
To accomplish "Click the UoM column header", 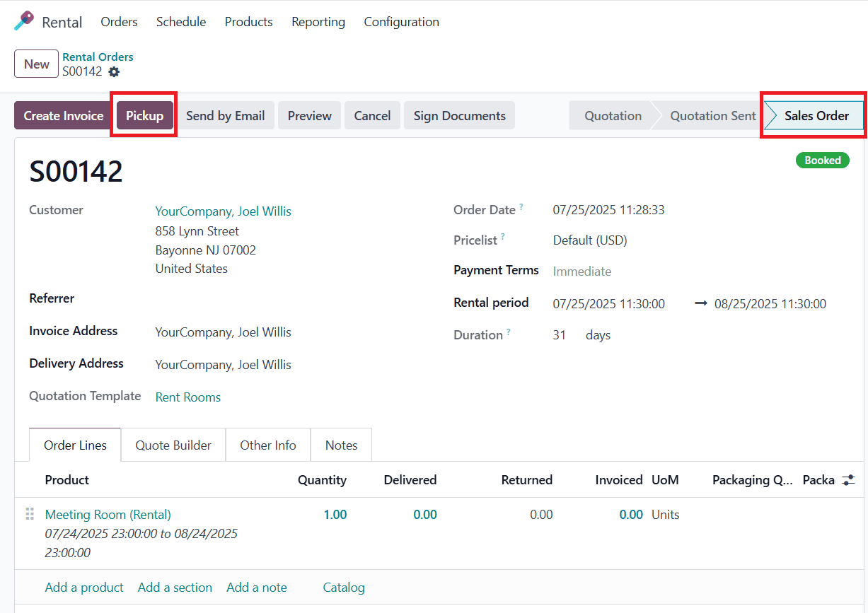I will 665,480.
